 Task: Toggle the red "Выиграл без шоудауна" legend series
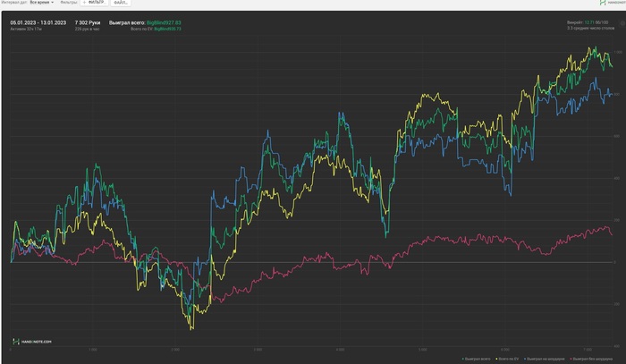point(591,360)
